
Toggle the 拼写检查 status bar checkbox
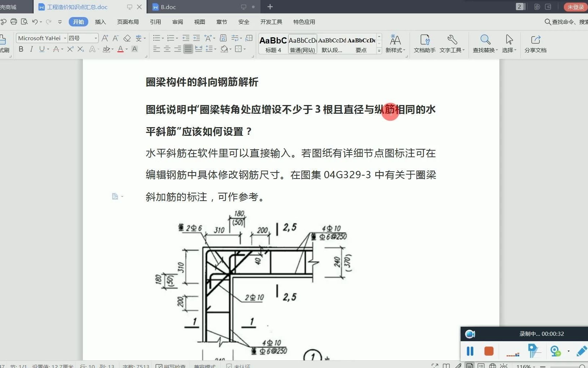click(x=170, y=366)
